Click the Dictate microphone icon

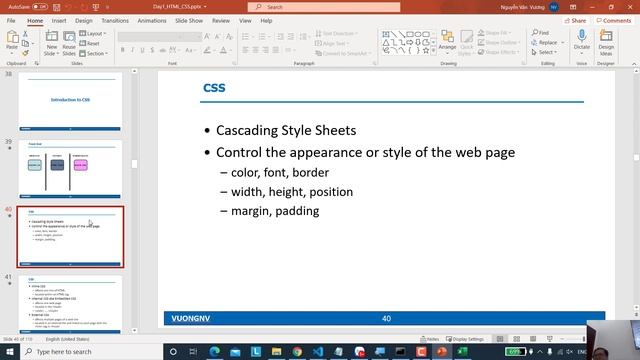point(582,37)
